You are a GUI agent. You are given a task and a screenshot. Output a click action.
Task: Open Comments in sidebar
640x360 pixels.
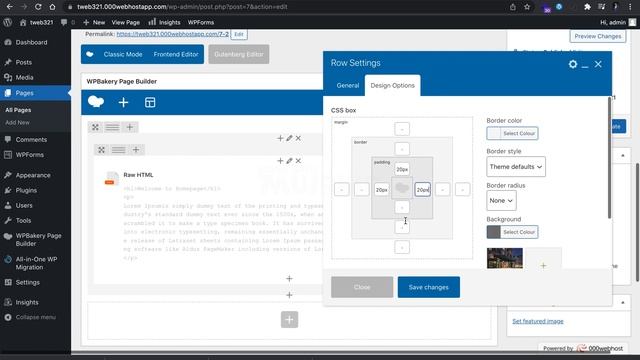[x=31, y=140]
